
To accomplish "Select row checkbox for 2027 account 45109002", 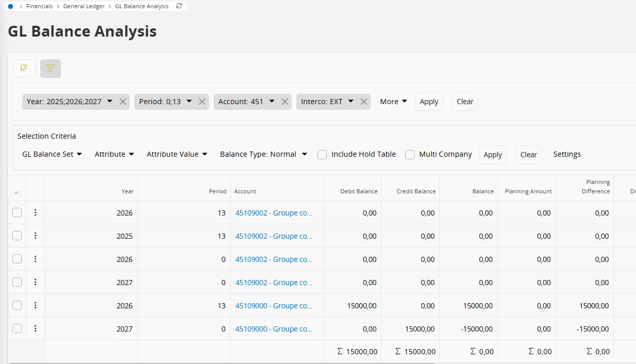I will (17, 282).
